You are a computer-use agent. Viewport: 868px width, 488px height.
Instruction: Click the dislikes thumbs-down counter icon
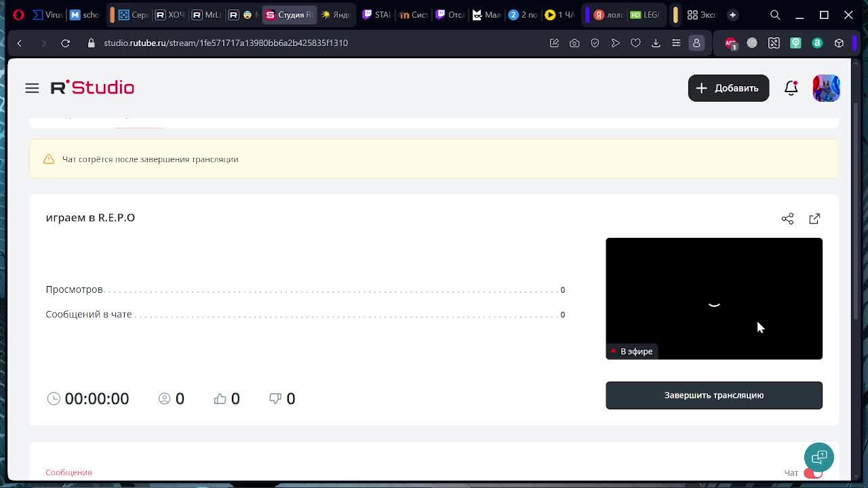tap(275, 399)
